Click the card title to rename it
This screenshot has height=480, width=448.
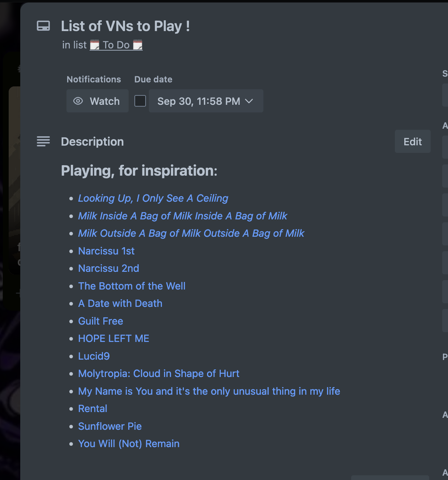125,26
